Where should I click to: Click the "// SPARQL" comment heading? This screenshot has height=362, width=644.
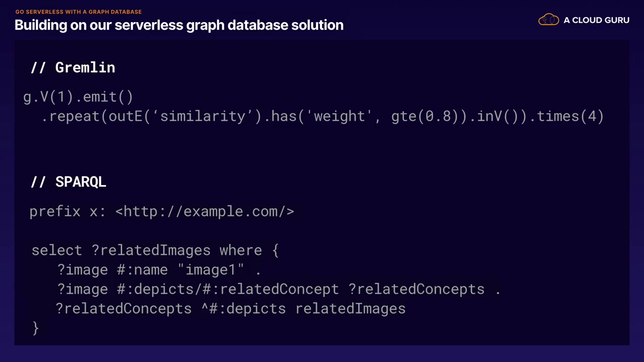click(x=68, y=182)
